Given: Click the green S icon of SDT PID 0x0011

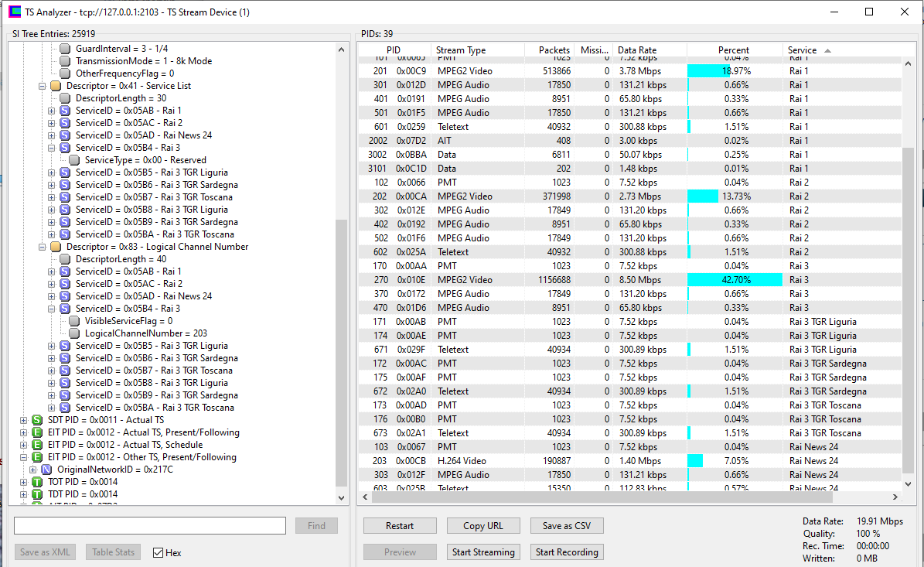Looking at the screenshot, I should tap(37, 420).
